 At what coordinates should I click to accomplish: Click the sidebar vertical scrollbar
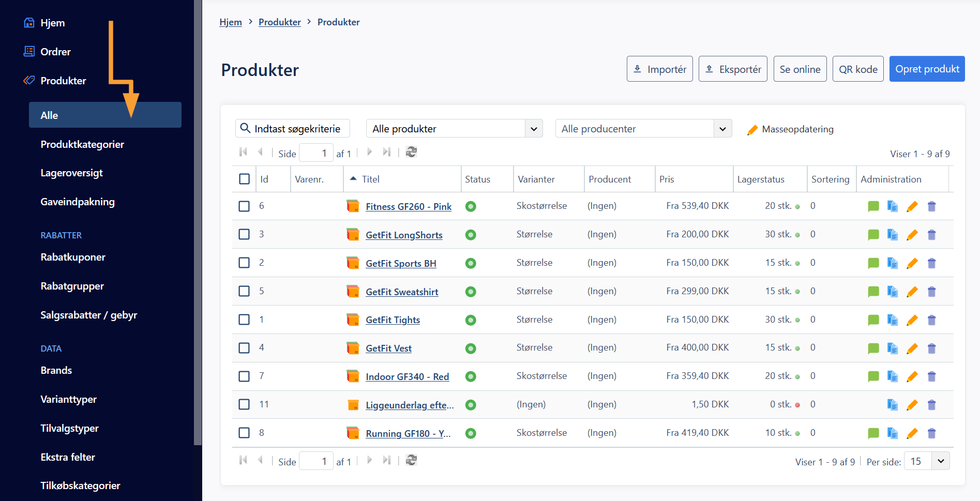198,222
